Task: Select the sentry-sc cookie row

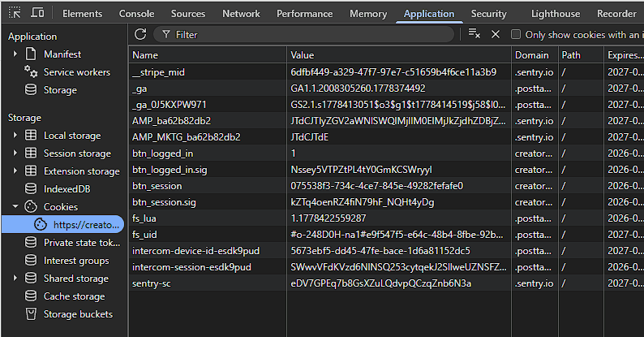Action: pyautogui.click(x=386, y=283)
